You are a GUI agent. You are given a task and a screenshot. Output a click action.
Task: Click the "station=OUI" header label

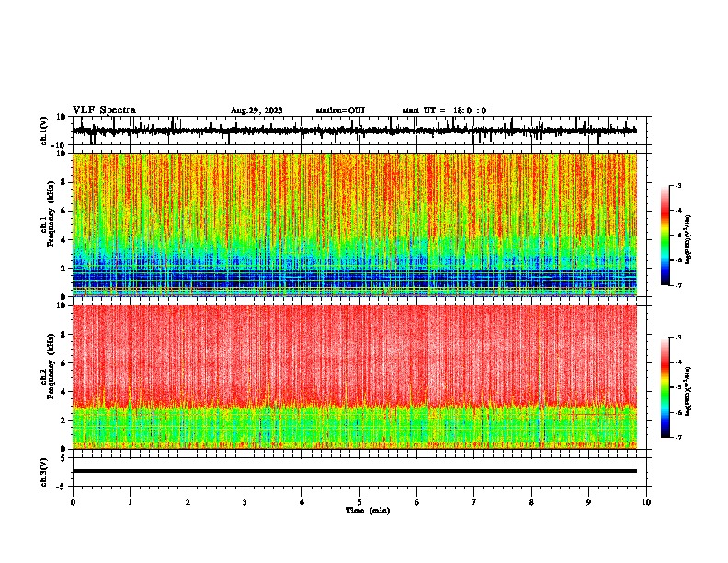tap(340, 110)
